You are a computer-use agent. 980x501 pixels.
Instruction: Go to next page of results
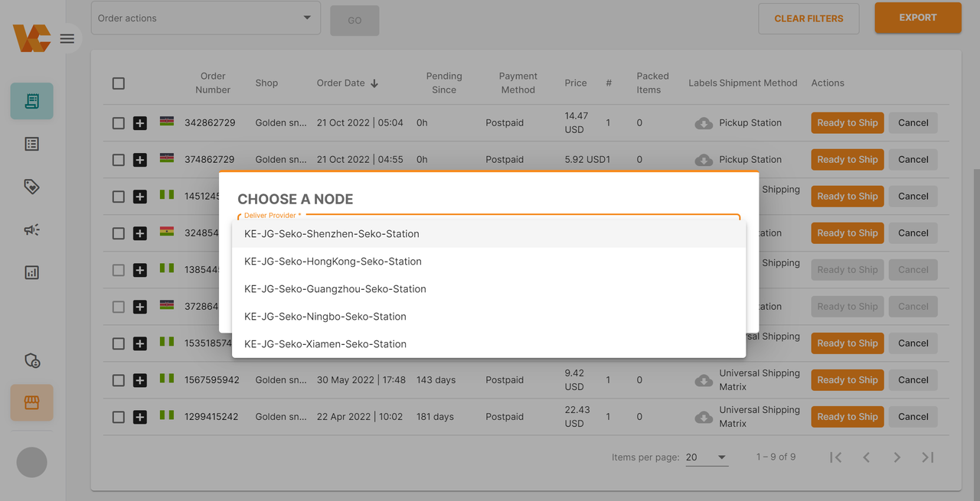pyautogui.click(x=897, y=457)
